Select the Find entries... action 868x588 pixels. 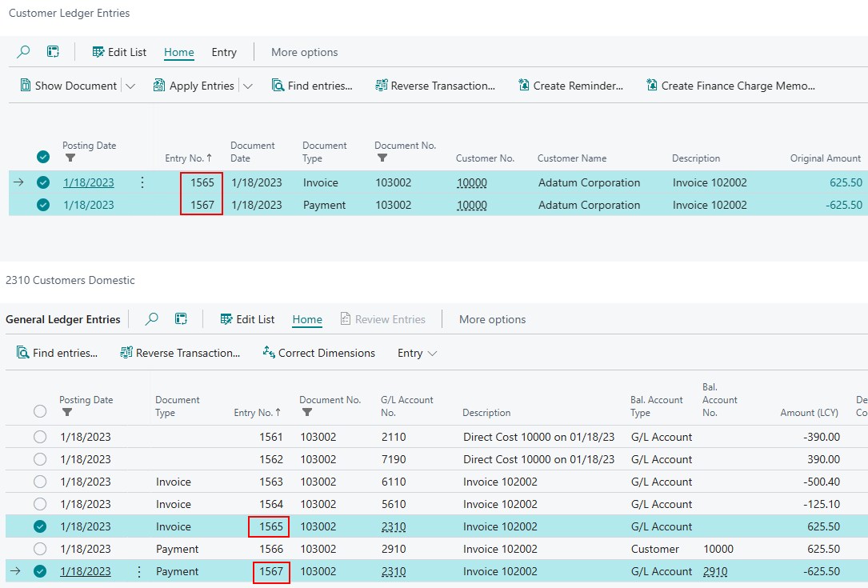(x=312, y=85)
